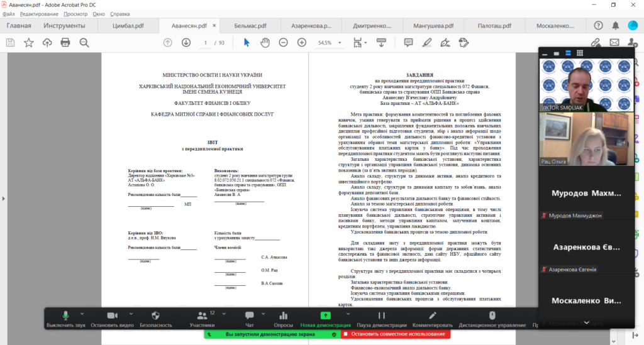The width and height of the screenshot is (644, 345).
Task: Click VIKTOR SMOLIAK video thumbnail
Action: pyautogui.click(x=587, y=85)
